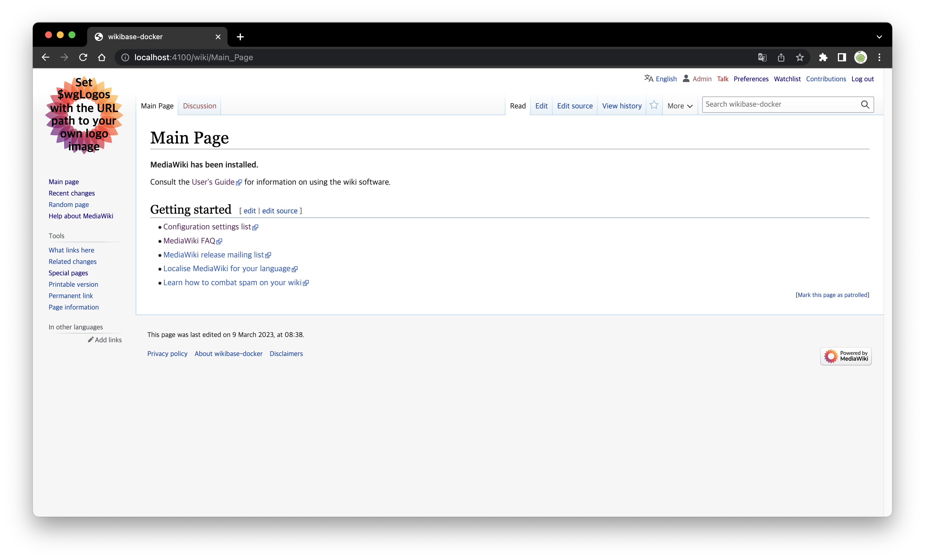Reload the page using the refresh icon

[x=83, y=57]
